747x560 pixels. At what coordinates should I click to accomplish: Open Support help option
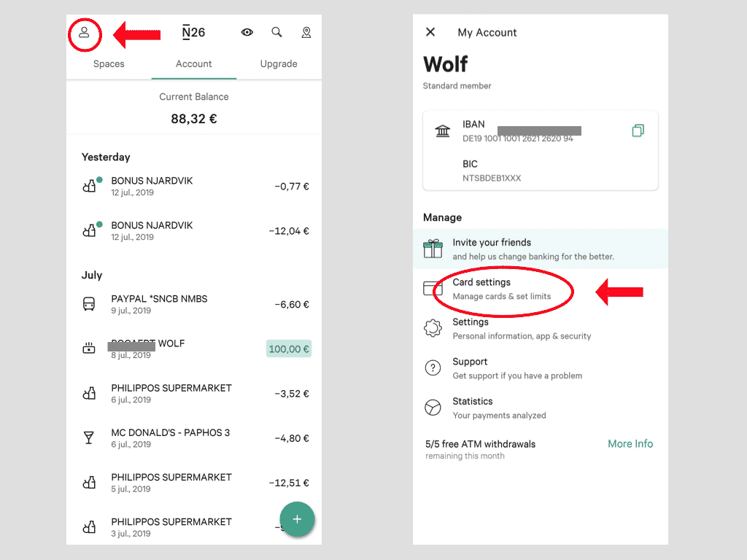click(x=470, y=368)
